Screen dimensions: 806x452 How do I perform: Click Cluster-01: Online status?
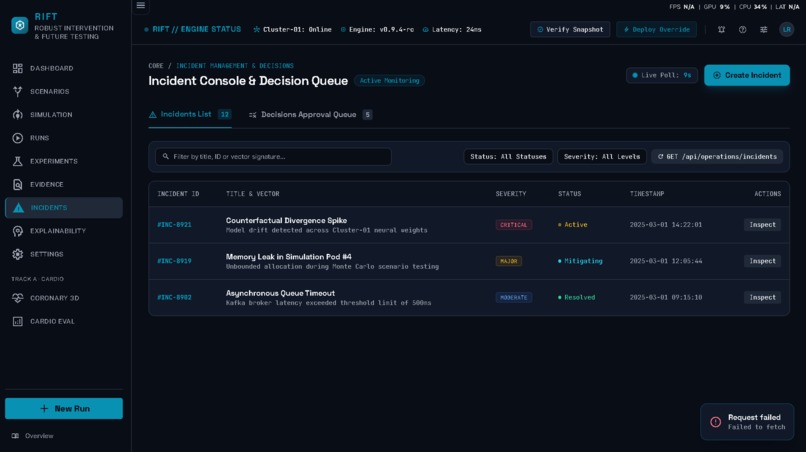coord(292,30)
